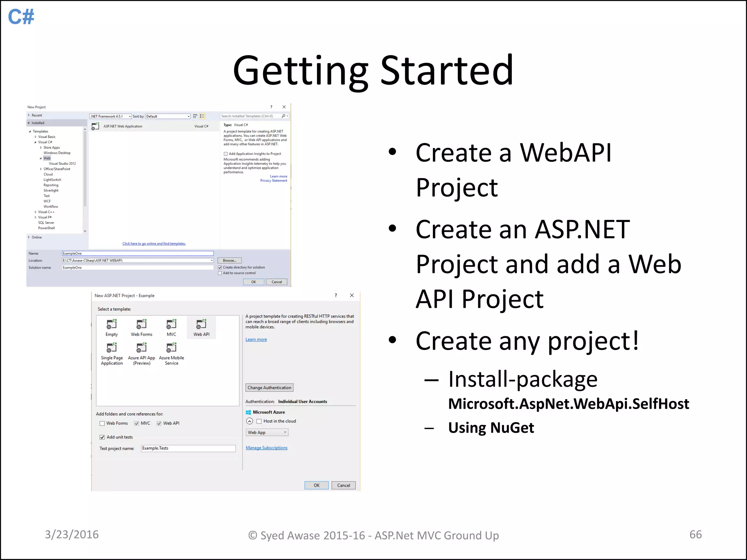Expand the Visual Basic node
747x560 pixels.
[x=35, y=137]
